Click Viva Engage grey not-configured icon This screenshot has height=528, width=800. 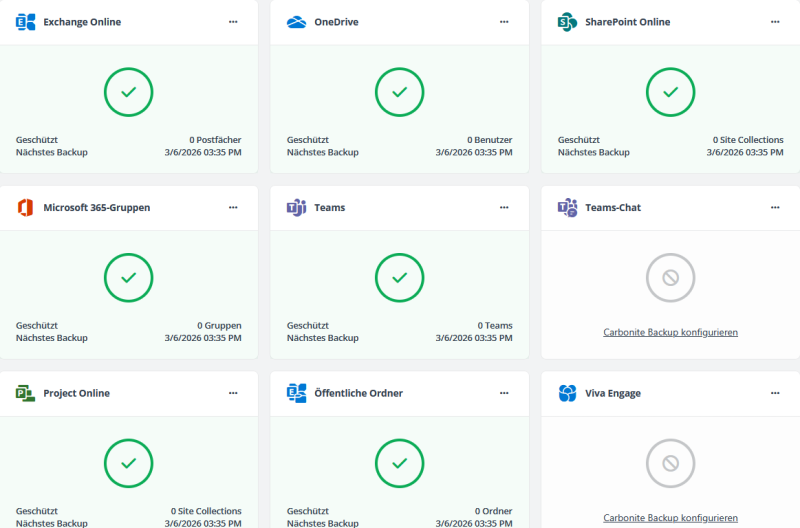[670, 464]
